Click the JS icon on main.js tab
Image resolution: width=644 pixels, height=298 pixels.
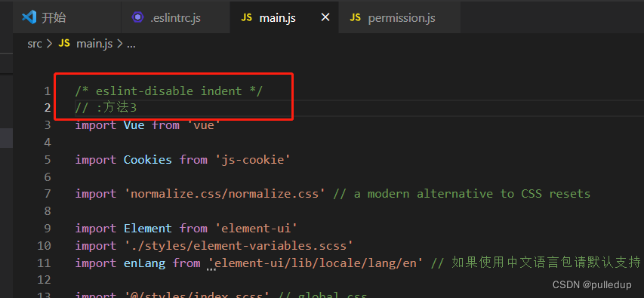point(246,17)
